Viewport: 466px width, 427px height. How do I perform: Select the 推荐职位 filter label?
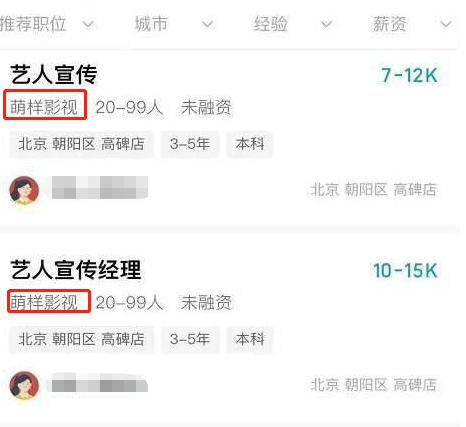(x=33, y=24)
